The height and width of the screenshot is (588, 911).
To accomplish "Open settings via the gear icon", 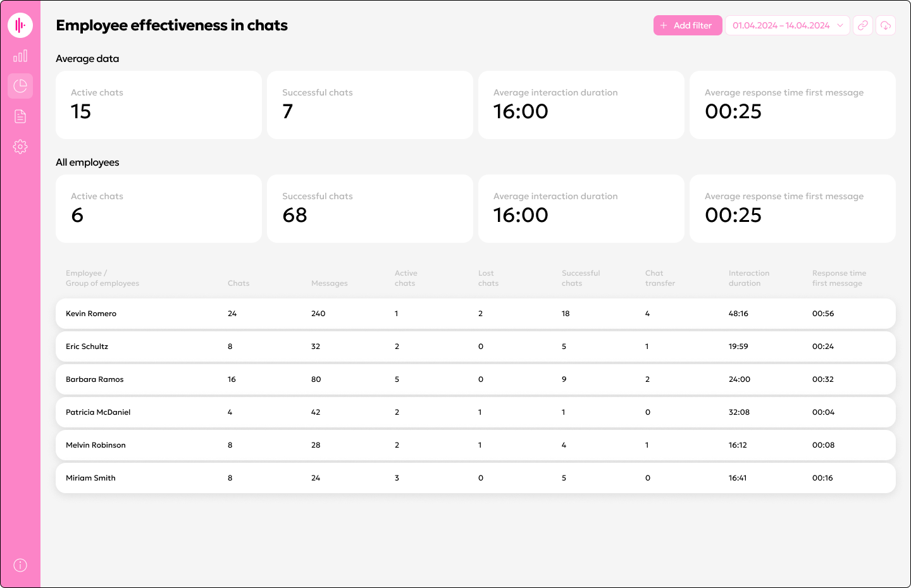I will pos(20,147).
